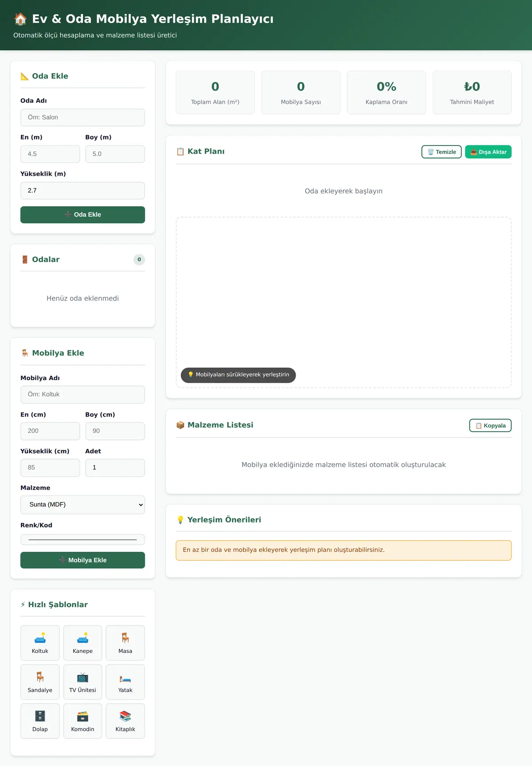Focus the En (m) room width field

coord(50,154)
